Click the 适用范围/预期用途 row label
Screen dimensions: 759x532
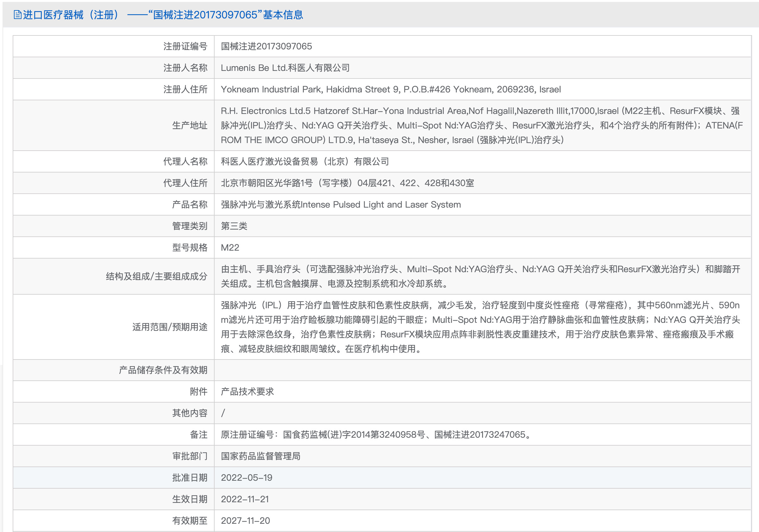[x=170, y=327]
